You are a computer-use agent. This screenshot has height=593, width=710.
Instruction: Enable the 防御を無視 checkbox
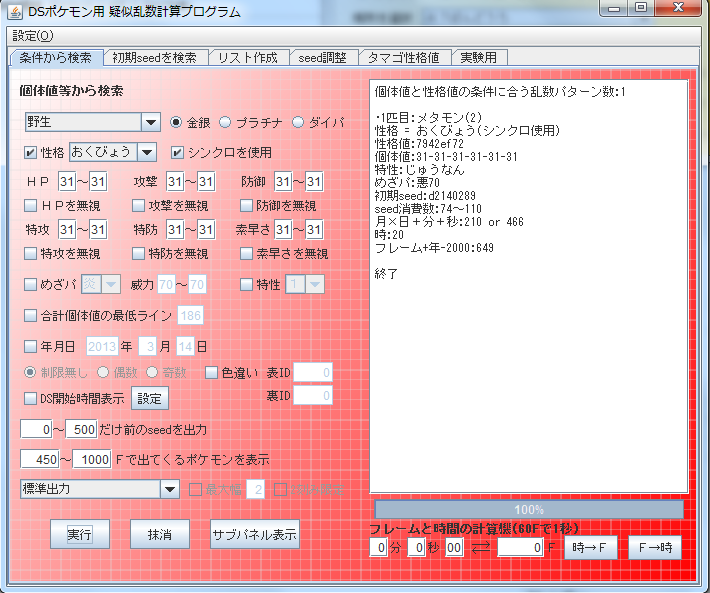246,206
